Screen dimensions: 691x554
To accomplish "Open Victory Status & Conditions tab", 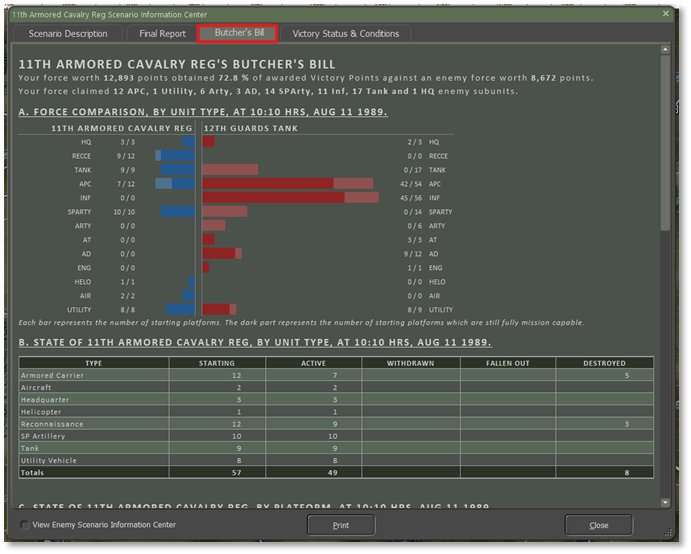I will (345, 34).
